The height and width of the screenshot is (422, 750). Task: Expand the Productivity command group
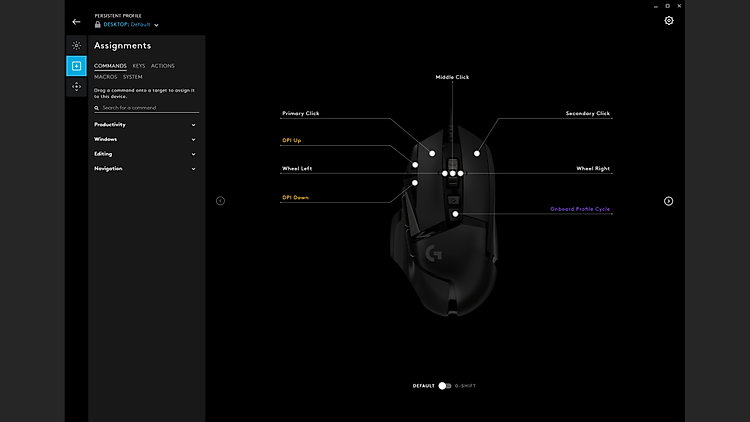tap(145, 125)
